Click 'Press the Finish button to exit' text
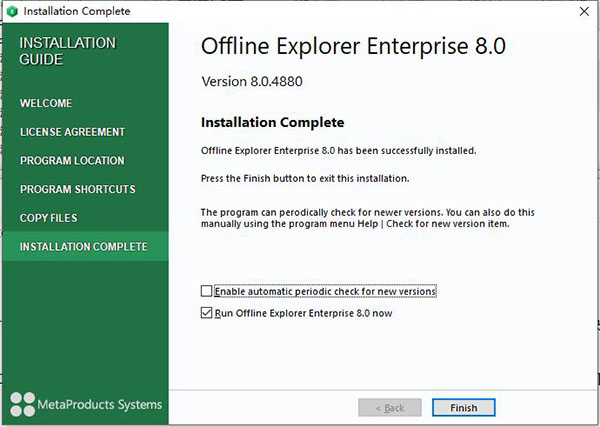This screenshot has height=427, width=600. coord(305,179)
